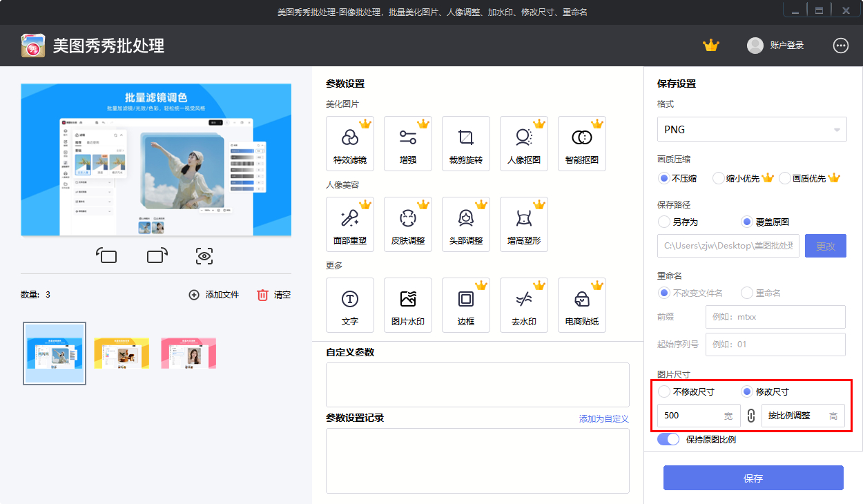Select the pink third thumbnail in the filmstrip
The width and height of the screenshot is (863, 504).
[188, 353]
